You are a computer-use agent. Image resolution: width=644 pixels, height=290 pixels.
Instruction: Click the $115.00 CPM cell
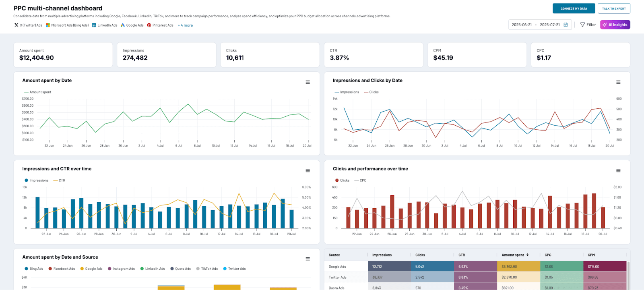(x=605, y=267)
